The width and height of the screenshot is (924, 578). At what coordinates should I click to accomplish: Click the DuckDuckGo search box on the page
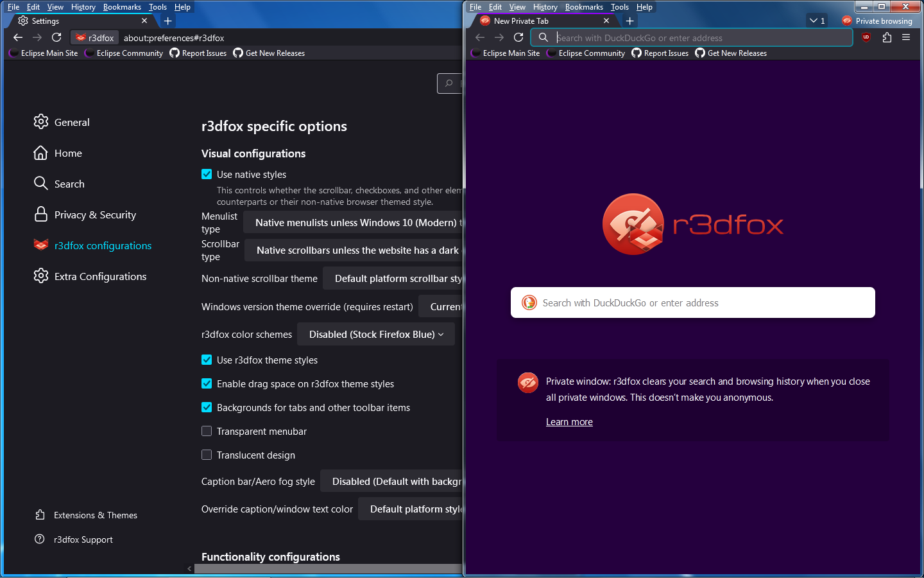(x=693, y=302)
